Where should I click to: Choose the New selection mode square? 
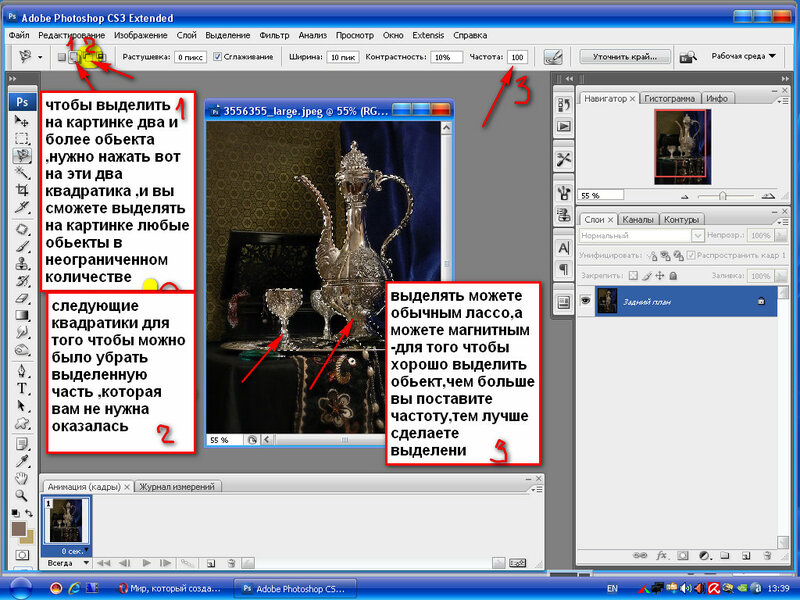tap(62, 57)
